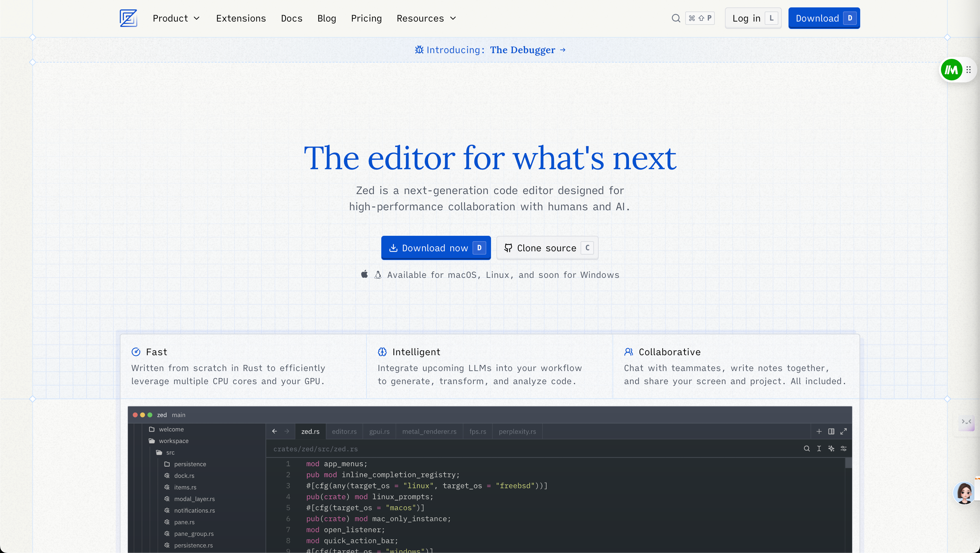980x553 pixels.
Task: Click the green IM extension badge
Action: coord(951,70)
